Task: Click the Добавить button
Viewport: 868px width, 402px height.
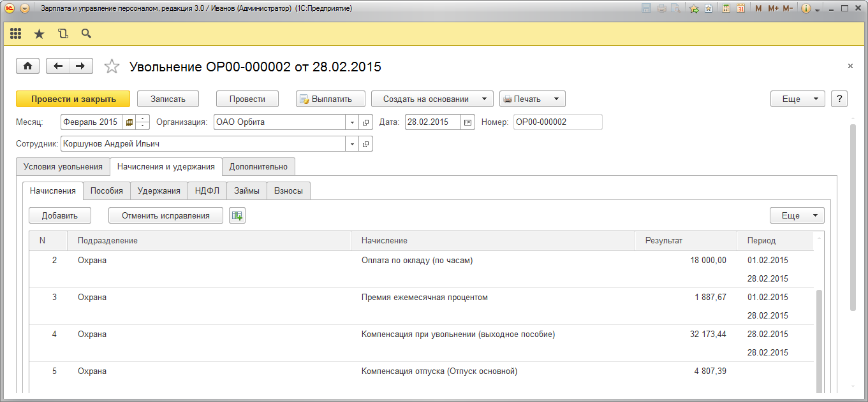Action: coord(60,215)
